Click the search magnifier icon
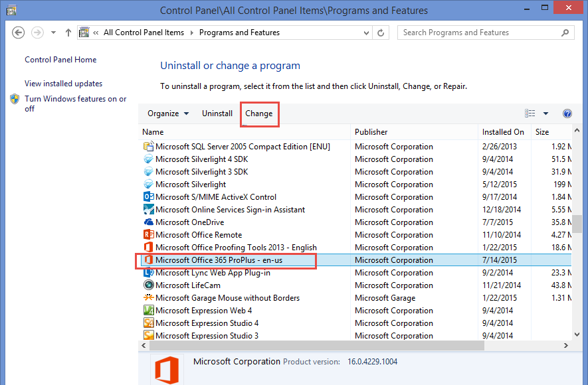Screen dimensions: 588x385 pyautogui.click(x=565, y=33)
